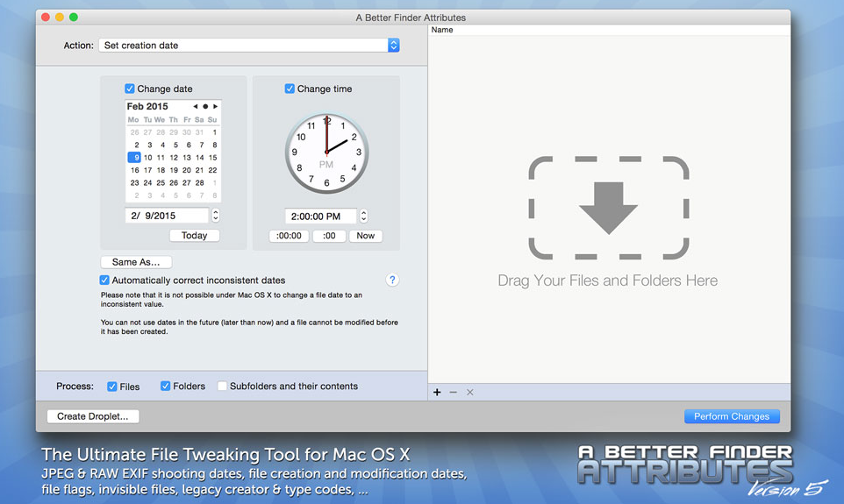Select day 28 in the calendar
The height and width of the screenshot is (504, 844).
200,183
